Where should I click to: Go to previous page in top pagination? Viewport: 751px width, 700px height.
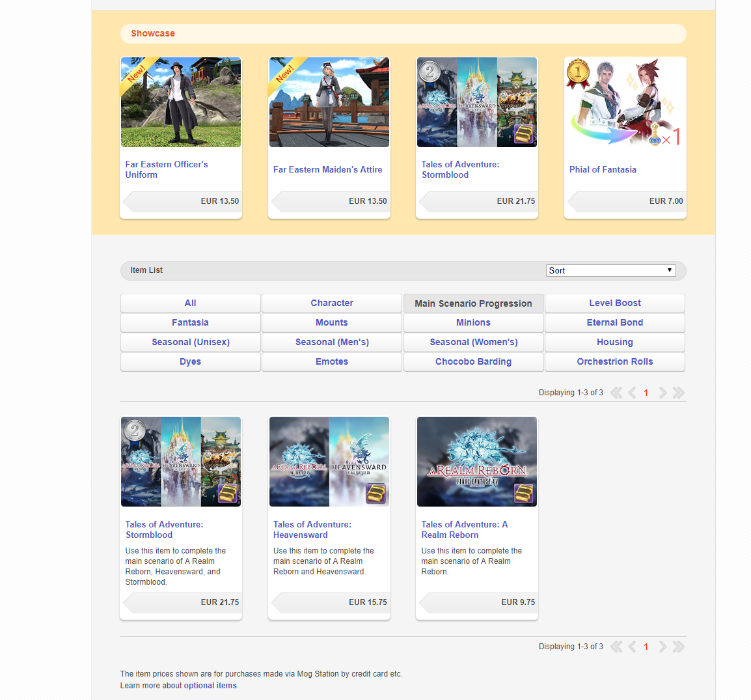tap(632, 393)
